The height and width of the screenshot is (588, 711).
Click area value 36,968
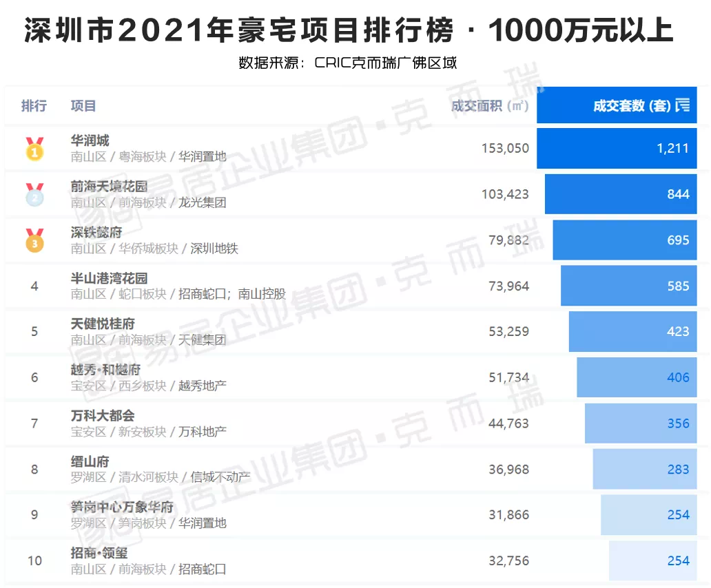coord(508,470)
